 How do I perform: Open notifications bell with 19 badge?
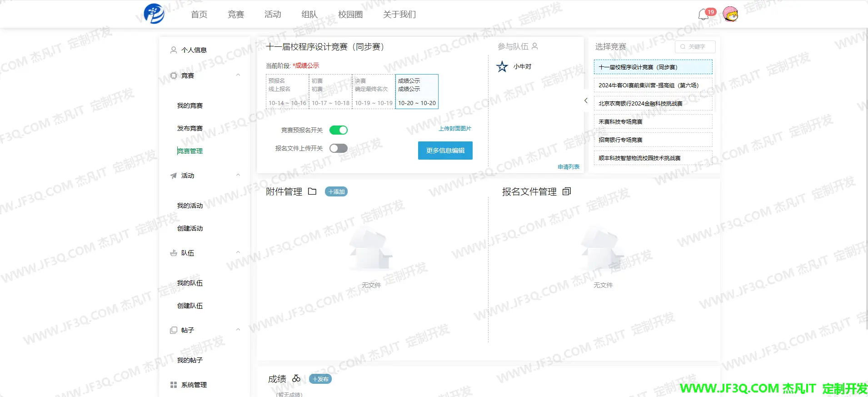tap(703, 15)
